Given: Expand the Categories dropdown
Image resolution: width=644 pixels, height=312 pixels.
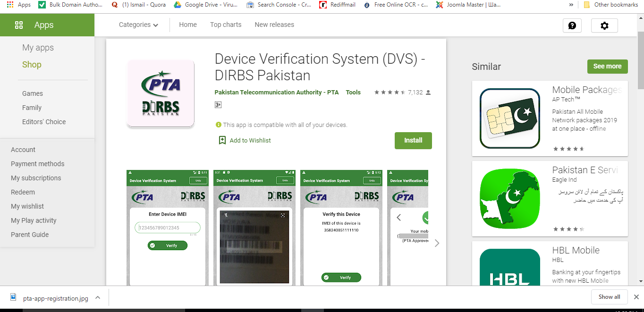Looking at the screenshot, I should tap(138, 25).
